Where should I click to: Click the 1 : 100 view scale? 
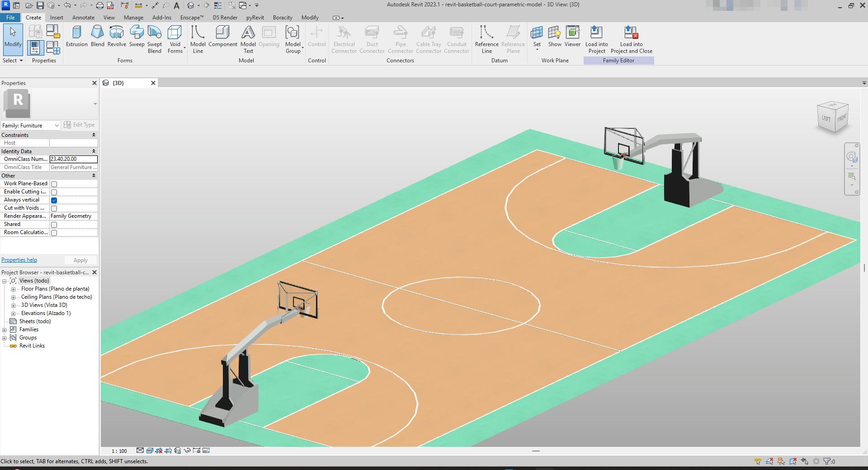119,451
